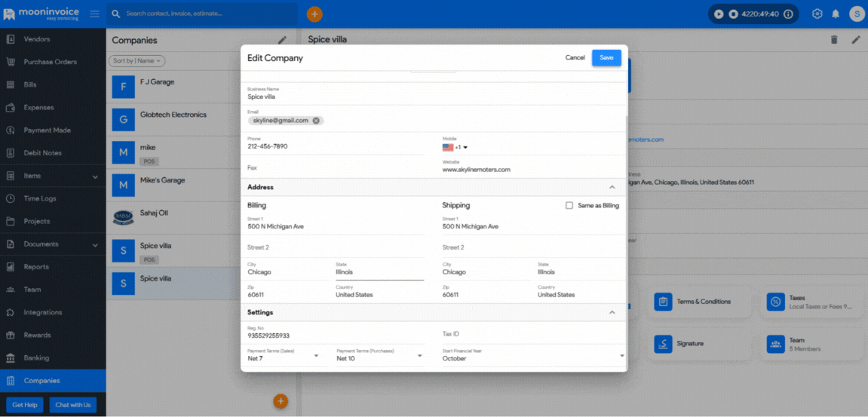This screenshot has height=417, width=868.
Task: Click the Website field
Action: point(534,167)
